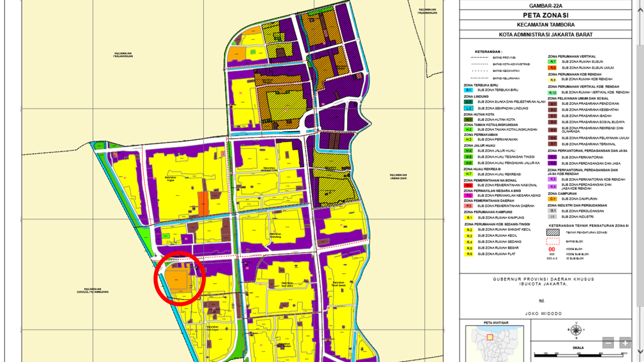Viewport: 644px width, 362px height.
Task: Click 'ZONA PERUMAHAN VERTIKAL KDB RENDAH' heading
Action: click(x=584, y=86)
